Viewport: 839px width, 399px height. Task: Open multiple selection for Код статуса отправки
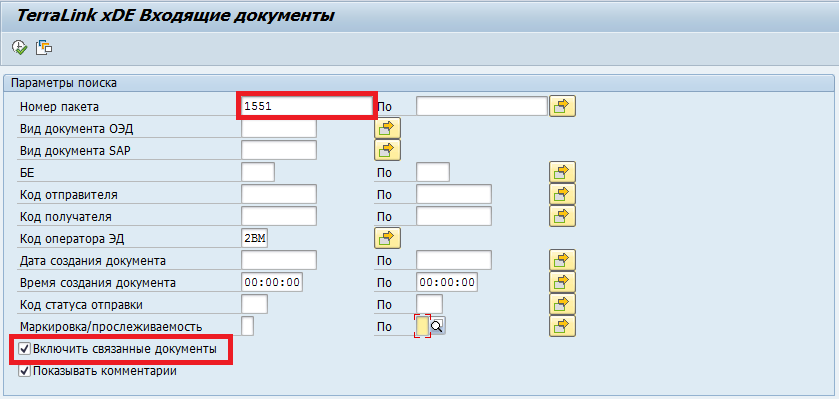[x=562, y=304]
